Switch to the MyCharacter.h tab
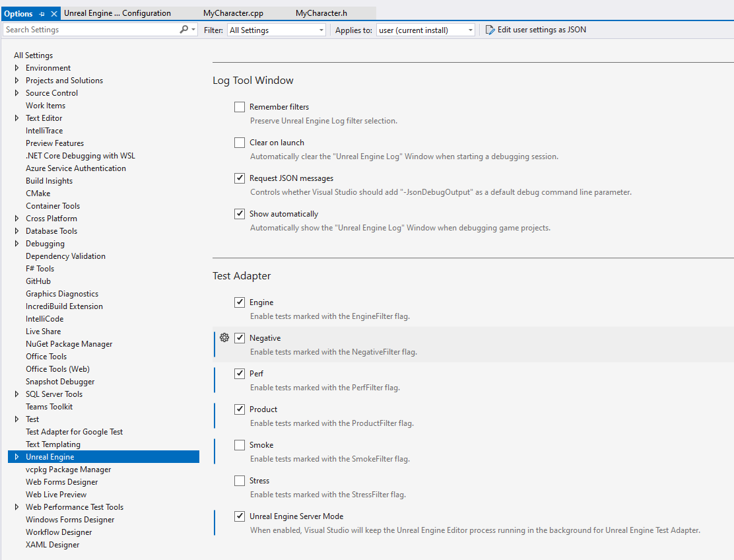The image size is (734, 560). pyautogui.click(x=321, y=13)
